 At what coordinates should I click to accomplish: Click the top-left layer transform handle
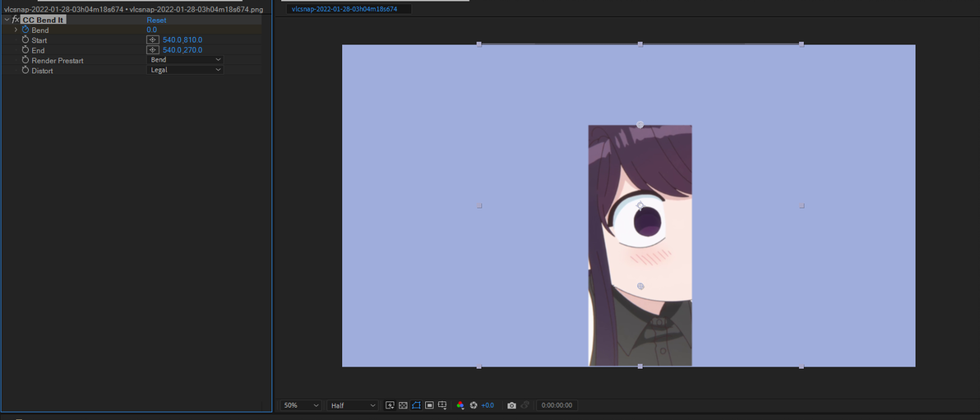[x=479, y=44]
